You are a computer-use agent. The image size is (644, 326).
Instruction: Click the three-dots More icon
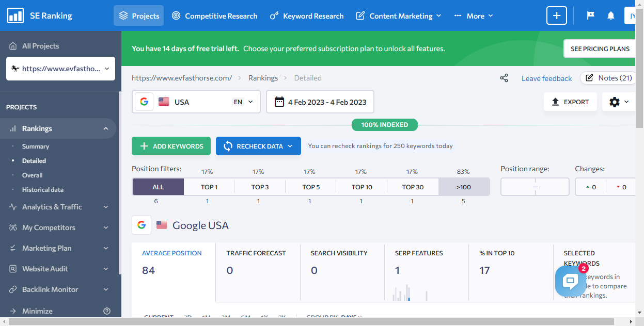click(x=458, y=16)
